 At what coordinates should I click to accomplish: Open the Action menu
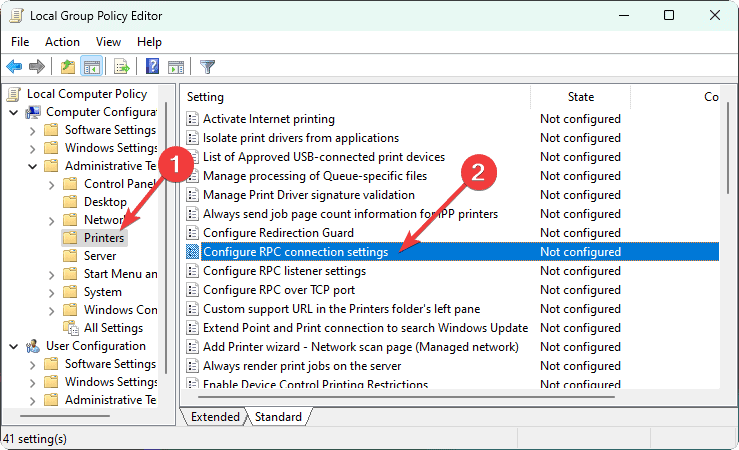click(62, 42)
